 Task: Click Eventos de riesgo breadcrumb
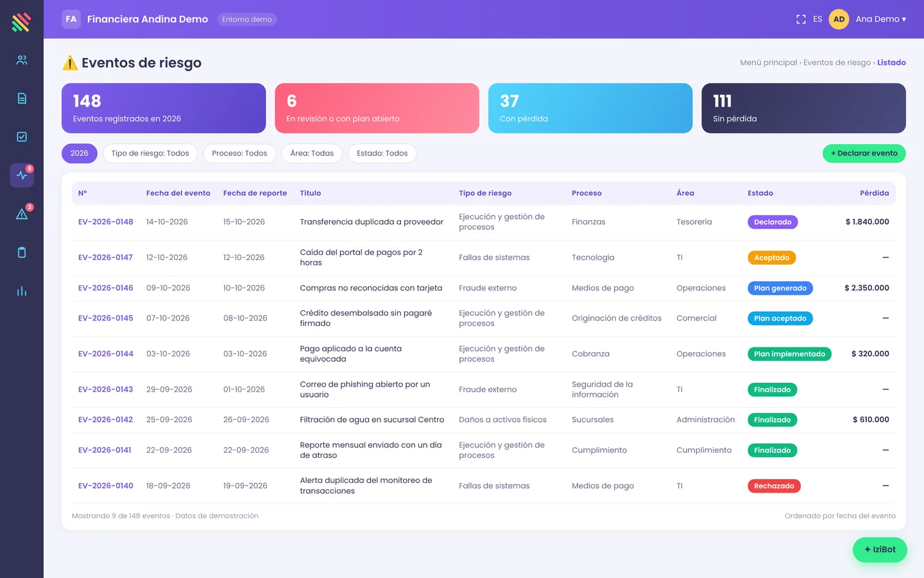click(x=837, y=62)
